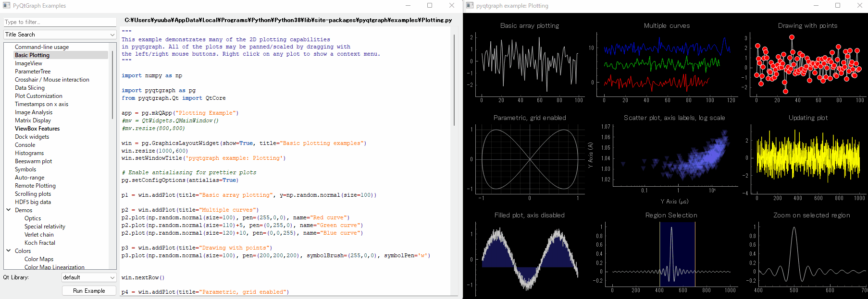Screen dimensions: 868x299
Task: Select Optics under Demos
Action: [x=33, y=218]
